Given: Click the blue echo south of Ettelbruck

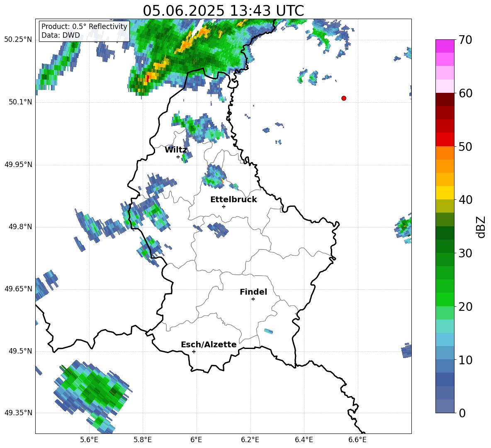Looking at the screenshot, I should [218, 230].
